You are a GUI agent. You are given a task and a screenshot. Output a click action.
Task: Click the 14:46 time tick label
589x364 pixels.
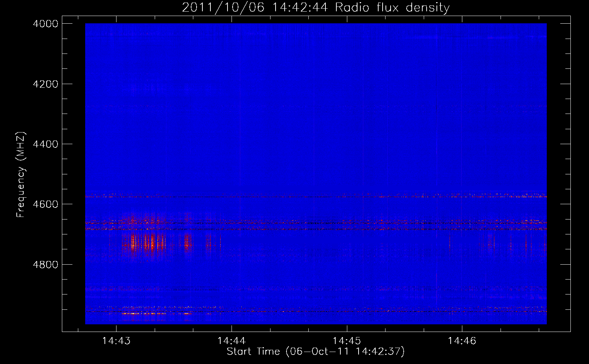[462, 341]
